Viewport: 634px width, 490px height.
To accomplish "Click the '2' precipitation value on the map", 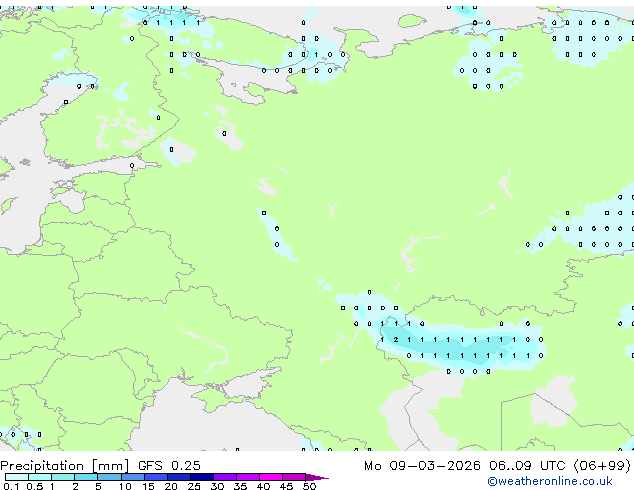I will [396, 340].
